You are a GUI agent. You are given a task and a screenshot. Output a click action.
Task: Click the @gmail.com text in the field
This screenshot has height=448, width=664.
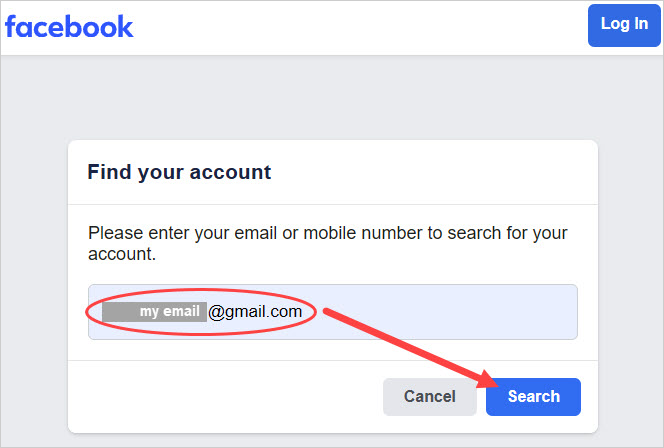click(x=255, y=312)
